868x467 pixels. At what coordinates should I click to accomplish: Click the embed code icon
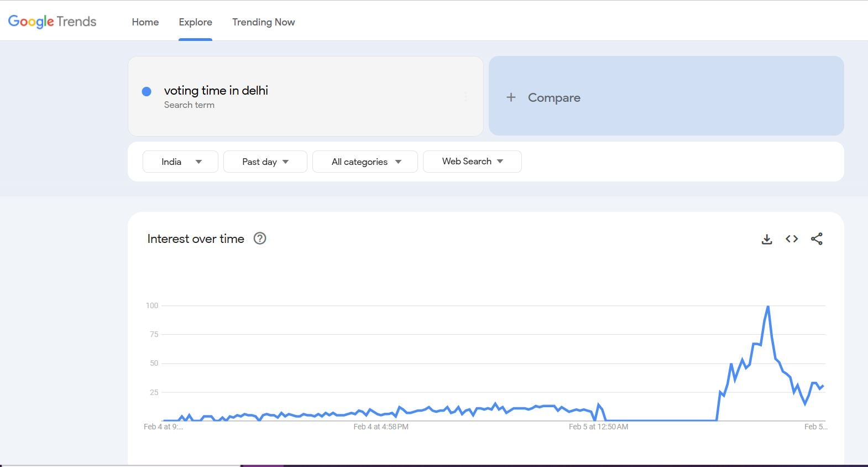click(792, 239)
